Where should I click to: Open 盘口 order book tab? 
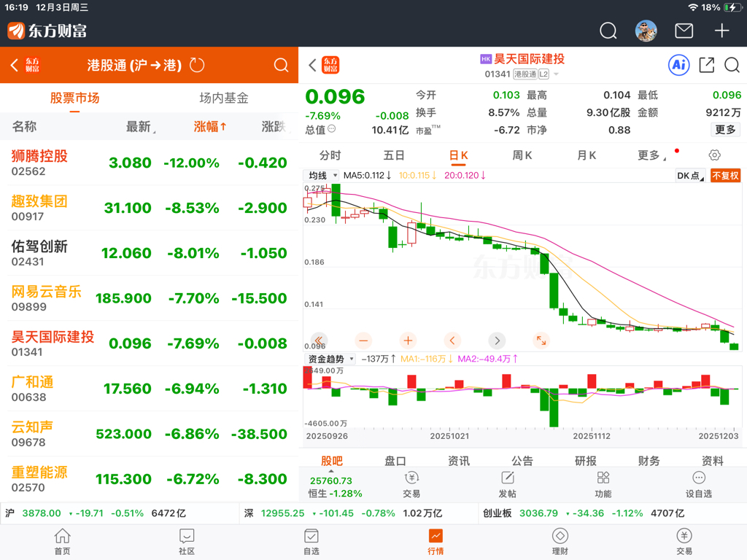[395, 461]
